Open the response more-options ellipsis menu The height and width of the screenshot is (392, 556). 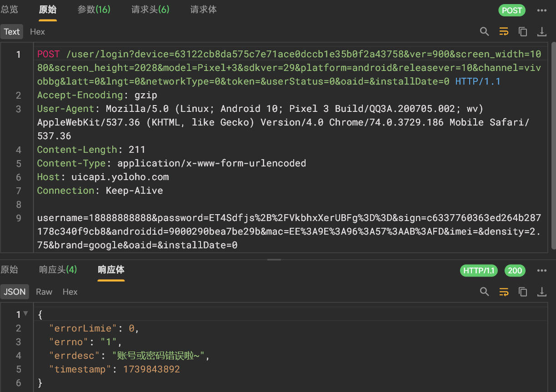541,270
